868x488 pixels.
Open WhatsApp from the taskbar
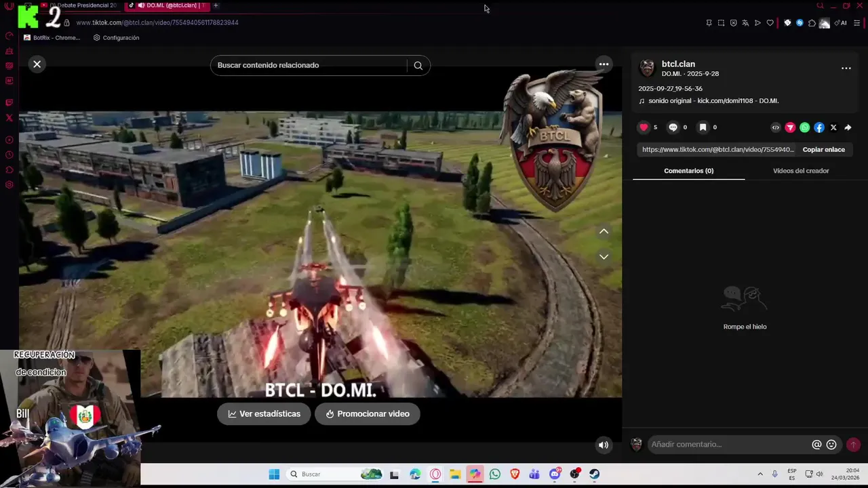(495, 474)
